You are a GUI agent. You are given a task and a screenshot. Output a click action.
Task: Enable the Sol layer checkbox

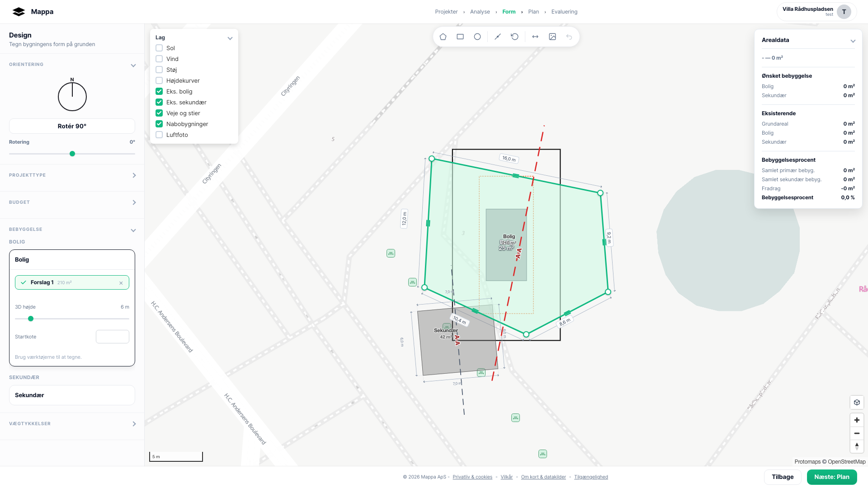click(x=159, y=48)
